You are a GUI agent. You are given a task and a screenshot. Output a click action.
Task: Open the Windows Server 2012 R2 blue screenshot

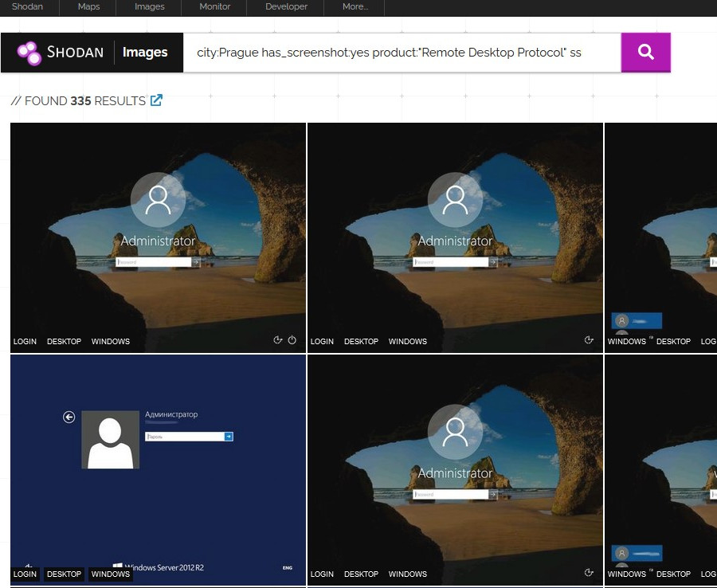click(158, 470)
